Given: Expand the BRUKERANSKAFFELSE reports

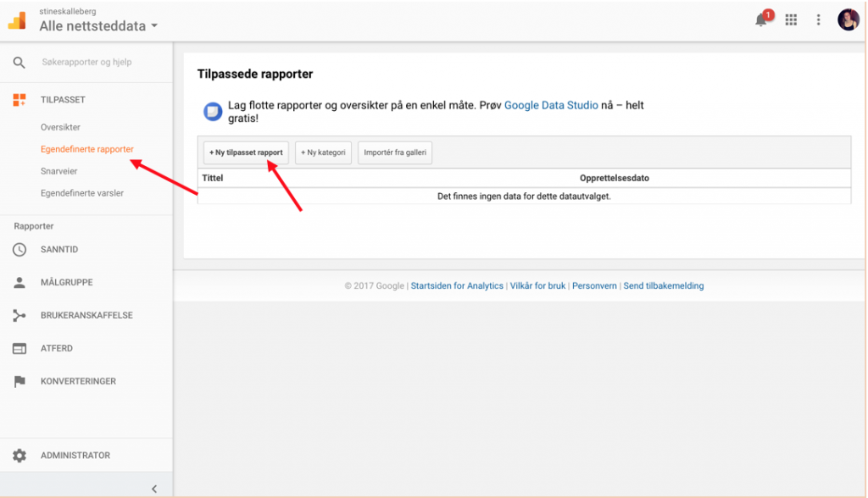Looking at the screenshot, I should (x=86, y=315).
